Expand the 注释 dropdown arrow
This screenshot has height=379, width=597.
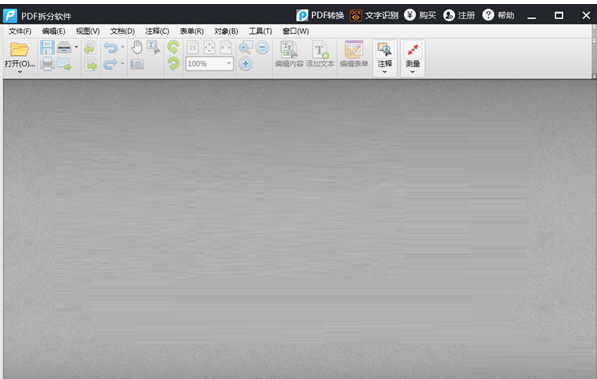click(x=385, y=72)
